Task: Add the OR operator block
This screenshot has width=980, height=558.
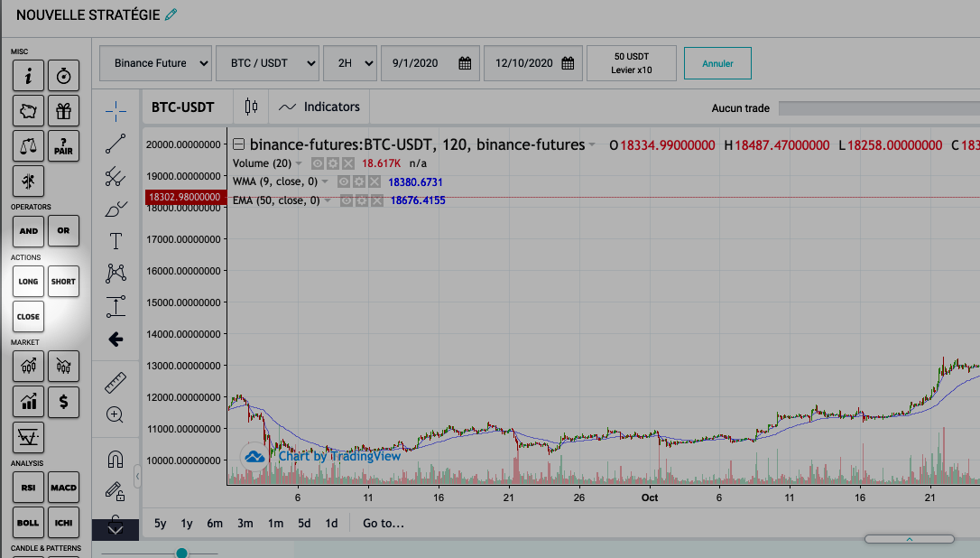Action: pyautogui.click(x=64, y=231)
